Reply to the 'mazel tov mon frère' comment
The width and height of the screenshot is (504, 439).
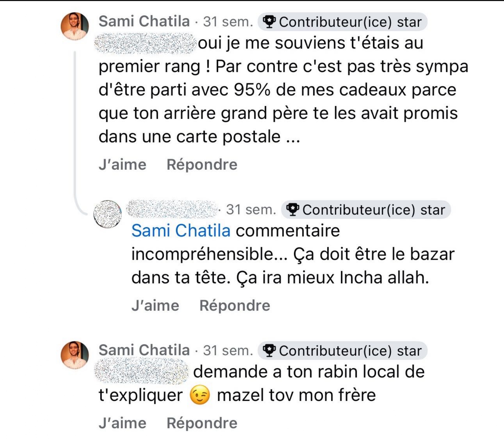[202, 423]
